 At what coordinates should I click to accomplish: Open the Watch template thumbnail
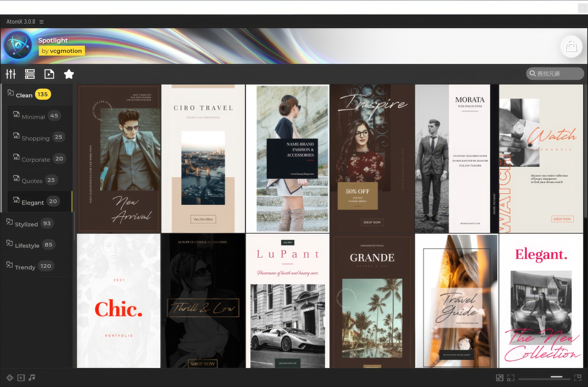coord(541,158)
